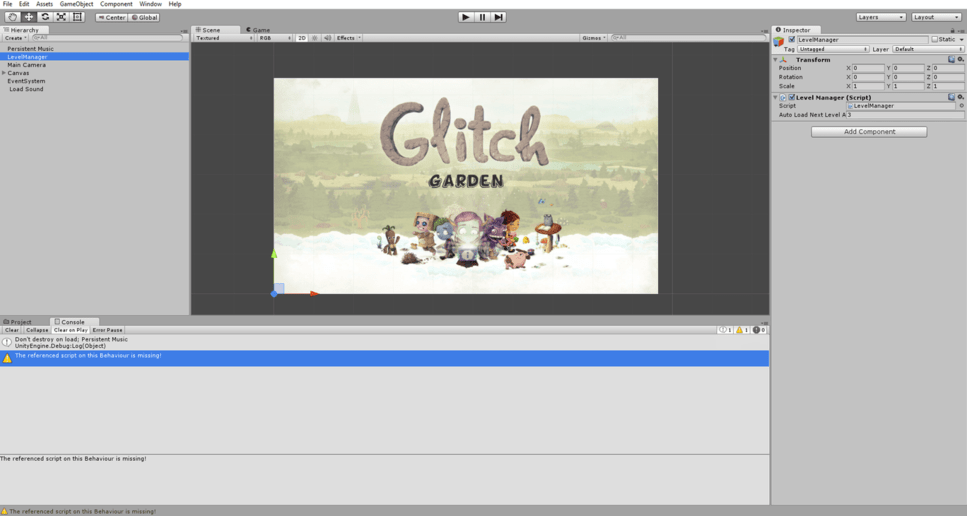This screenshot has height=516, width=967.
Task: Toggle the Clear on Play console option
Action: pos(70,330)
